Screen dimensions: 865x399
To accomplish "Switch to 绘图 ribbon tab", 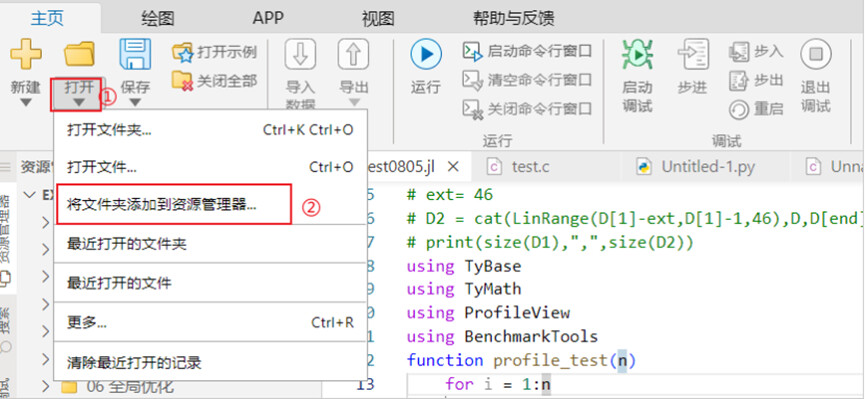I will tap(157, 18).
